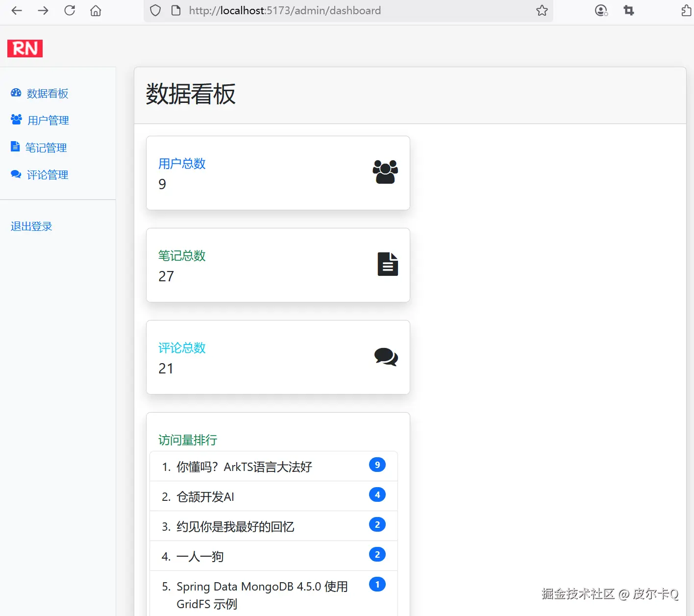Select the comment bubble icon beside 评论管理
This screenshot has height=616, width=694.
[16, 173]
